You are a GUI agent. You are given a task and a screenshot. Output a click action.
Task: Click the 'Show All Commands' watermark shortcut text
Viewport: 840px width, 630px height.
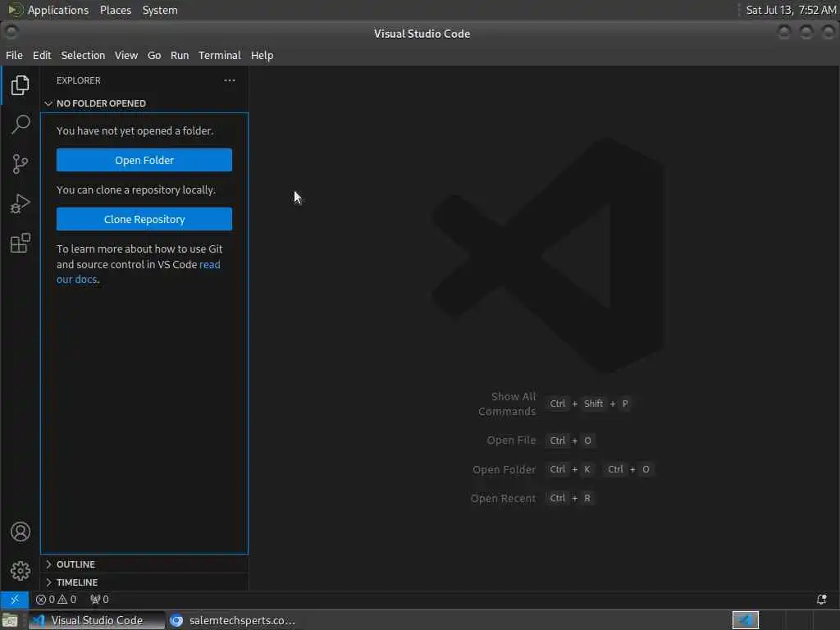(507, 404)
